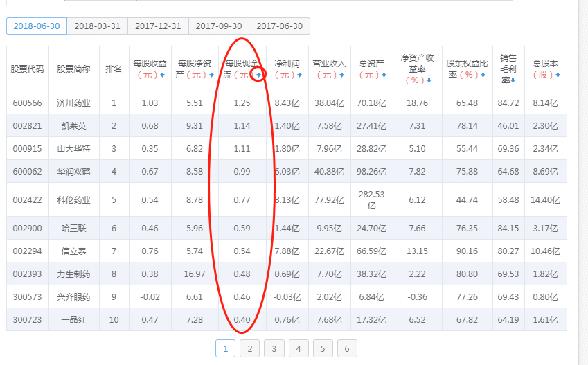Screen dimensions: 588x365
Task: Jump to last page 6
Action: point(347,348)
